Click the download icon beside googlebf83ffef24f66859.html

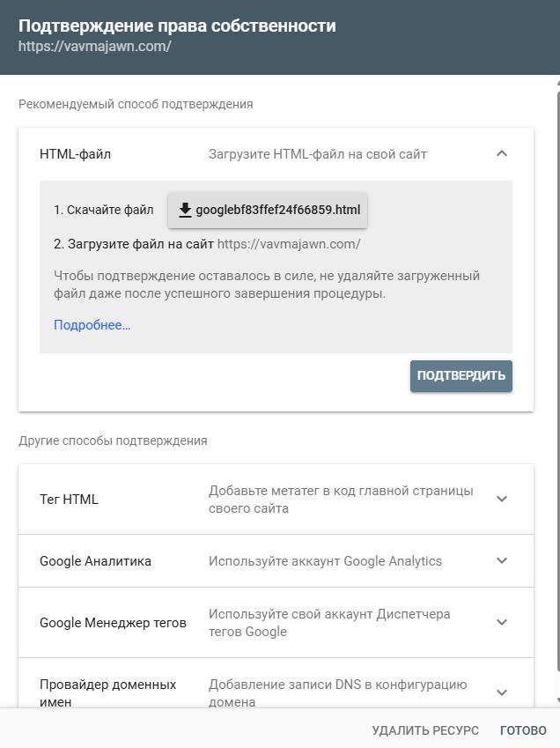point(185,210)
